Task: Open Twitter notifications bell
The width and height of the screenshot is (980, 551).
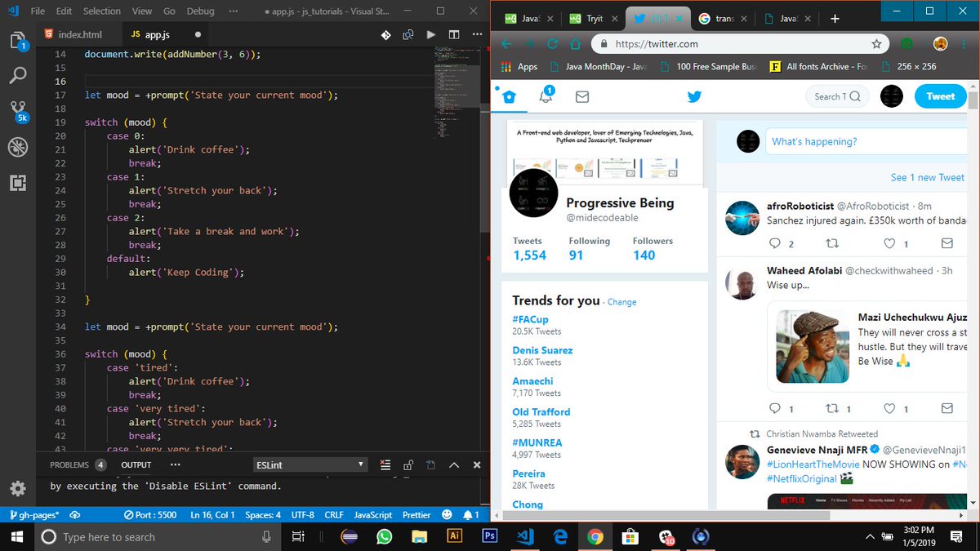Action: [546, 96]
